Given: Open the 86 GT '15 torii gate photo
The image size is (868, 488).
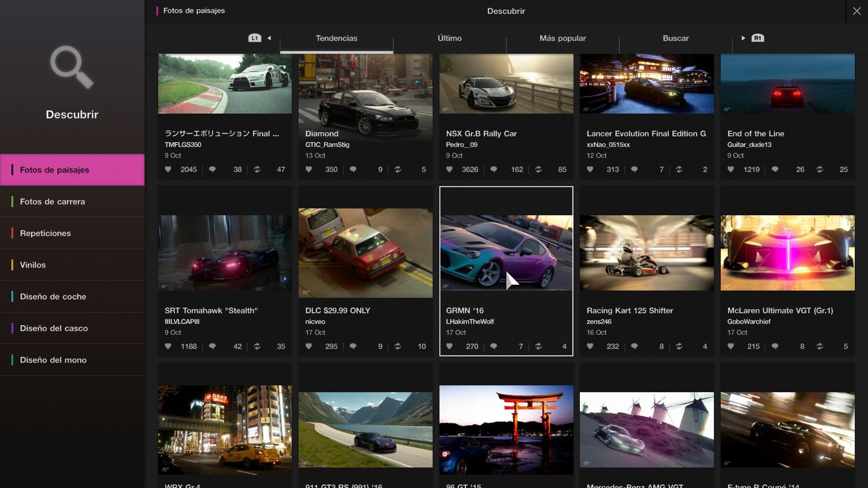Looking at the screenshot, I should (x=506, y=430).
